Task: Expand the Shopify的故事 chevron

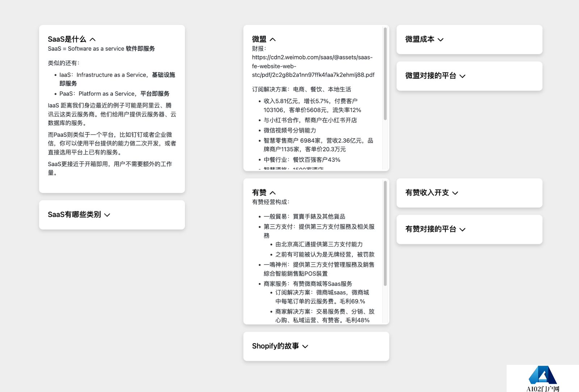Action: point(305,346)
